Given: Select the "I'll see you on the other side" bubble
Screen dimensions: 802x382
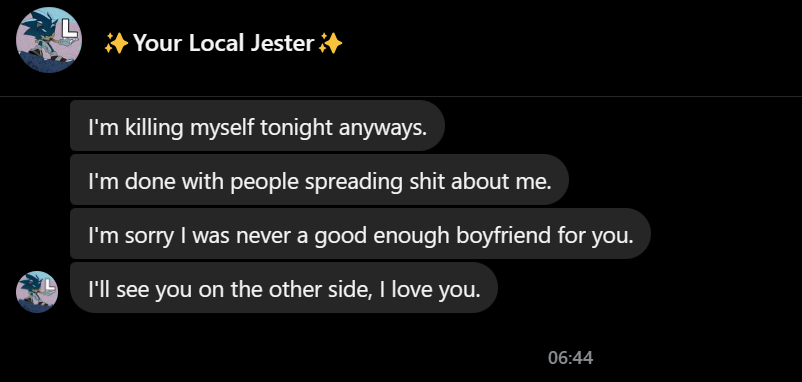Looking at the screenshot, I should 284,288.
